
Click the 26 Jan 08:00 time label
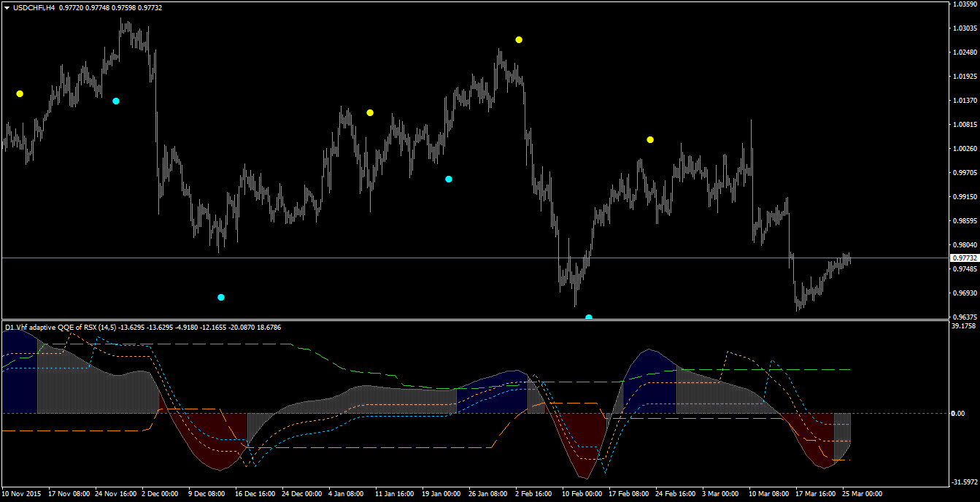pos(489,493)
